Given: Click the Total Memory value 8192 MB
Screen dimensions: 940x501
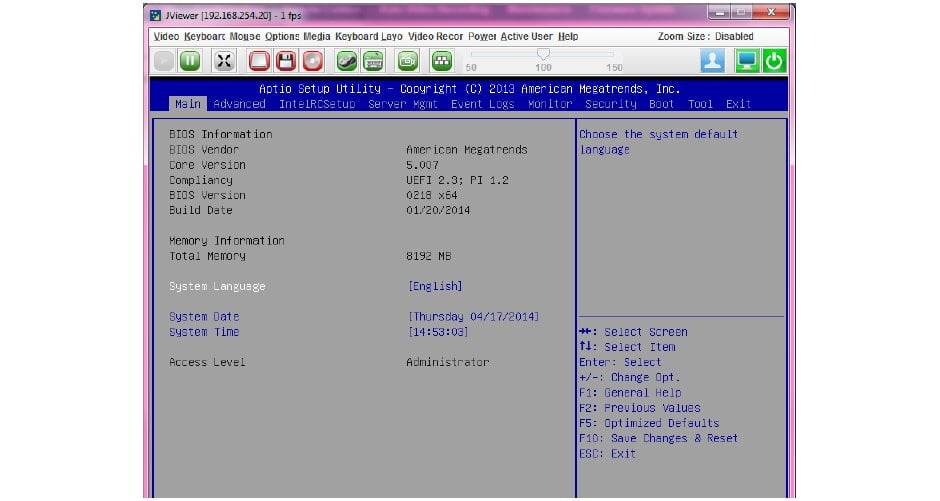Looking at the screenshot, I should 429,256.
